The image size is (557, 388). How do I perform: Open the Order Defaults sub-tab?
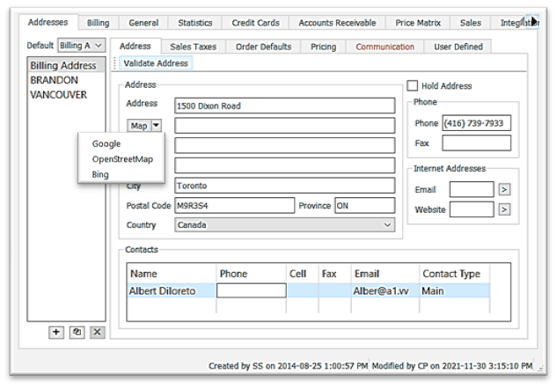(263, 47)
